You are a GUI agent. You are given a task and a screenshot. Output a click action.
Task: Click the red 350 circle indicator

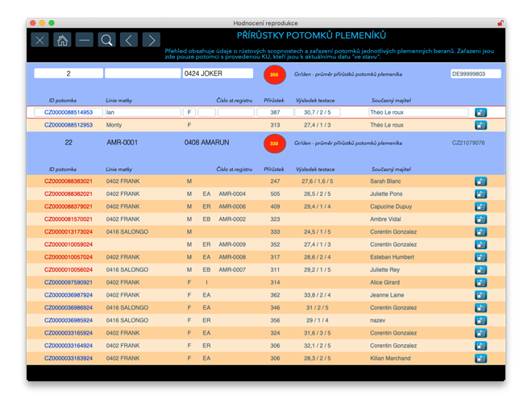(x=274, y=74)
